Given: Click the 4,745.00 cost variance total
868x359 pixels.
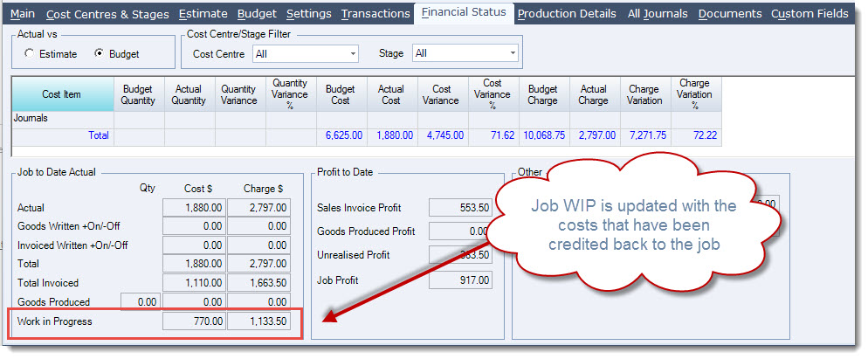Looking at the screenshot, I should [444, 135].
